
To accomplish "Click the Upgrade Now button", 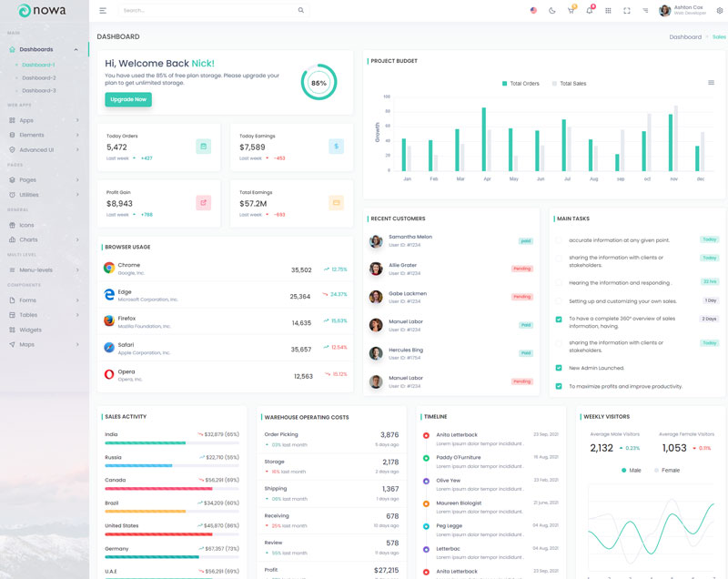I will 128,99.
